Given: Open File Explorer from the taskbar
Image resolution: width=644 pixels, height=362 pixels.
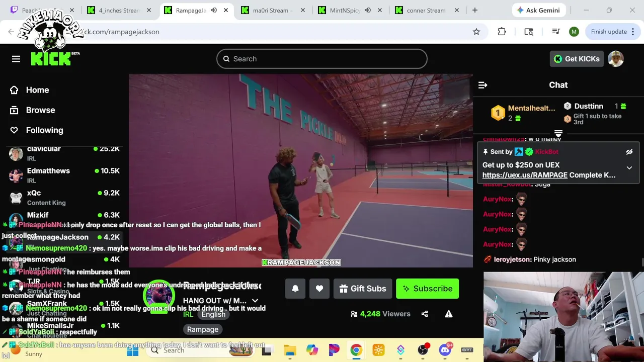Looking at the screenshot, I should [x=290, y=350].
